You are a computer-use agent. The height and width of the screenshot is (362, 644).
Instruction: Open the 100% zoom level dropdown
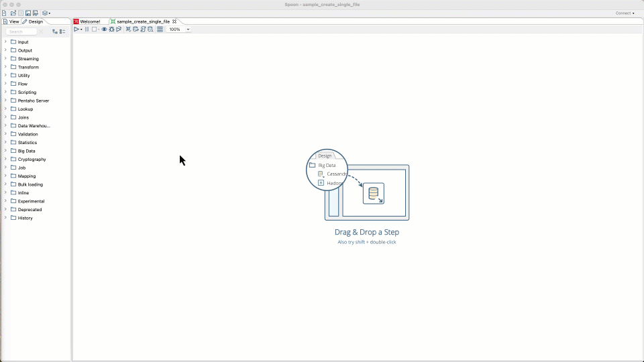point(179,29)
